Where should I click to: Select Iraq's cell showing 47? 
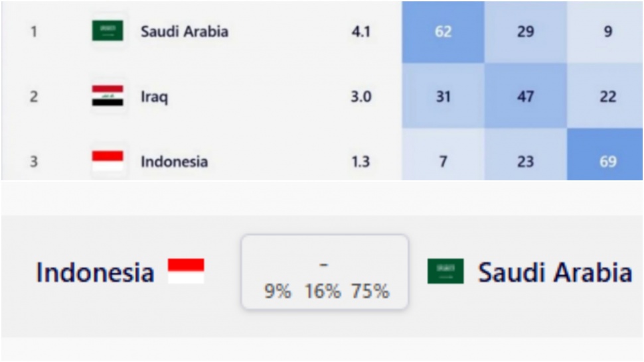pyautogui.click(x=525, y=97)
